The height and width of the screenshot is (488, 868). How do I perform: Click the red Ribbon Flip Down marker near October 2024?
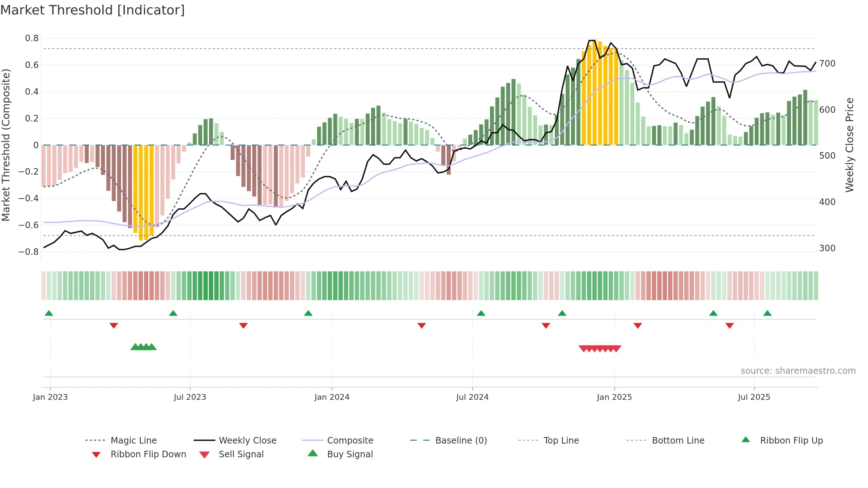(546, 326)
